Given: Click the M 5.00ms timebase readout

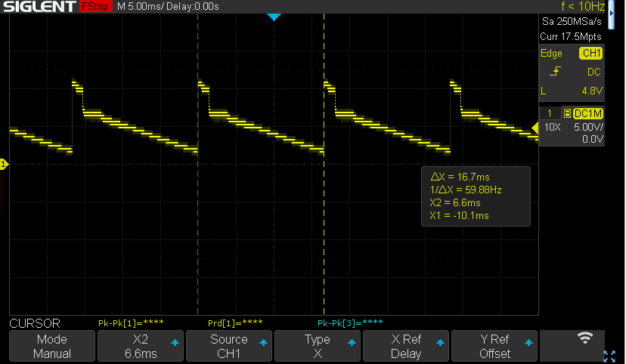Looking at the screenshot, I should click(x=139, y=6).
